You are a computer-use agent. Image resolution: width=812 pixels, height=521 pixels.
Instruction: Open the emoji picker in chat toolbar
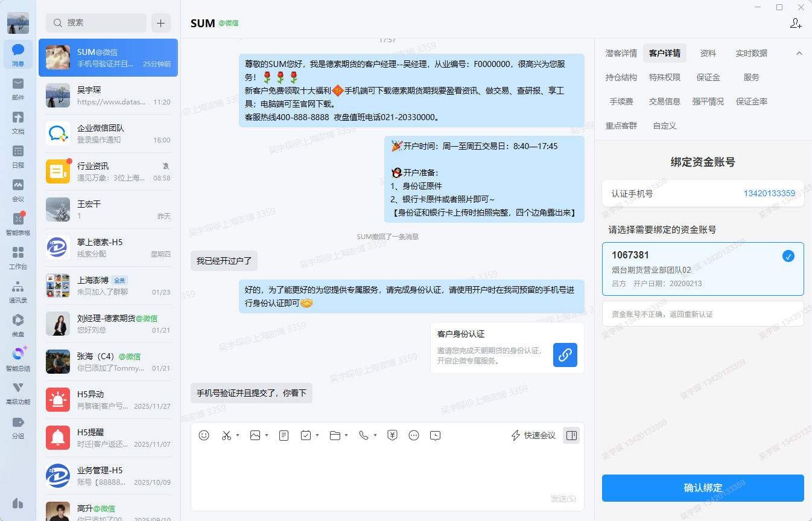click(x=204, y=435)
